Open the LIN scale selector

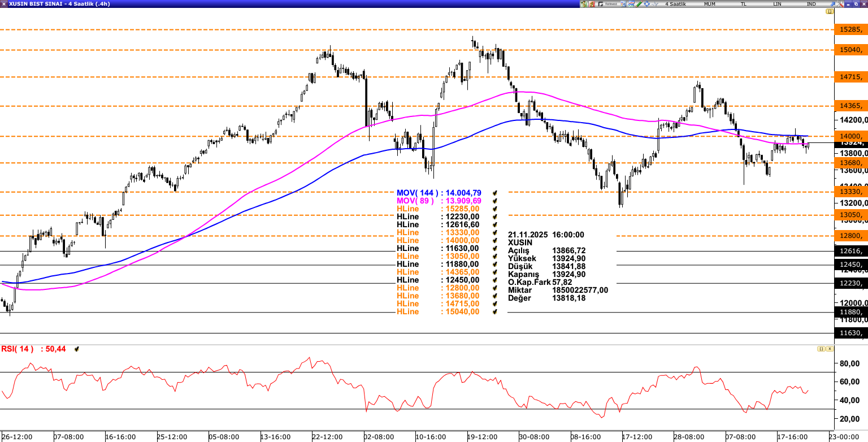click(778, 4)
